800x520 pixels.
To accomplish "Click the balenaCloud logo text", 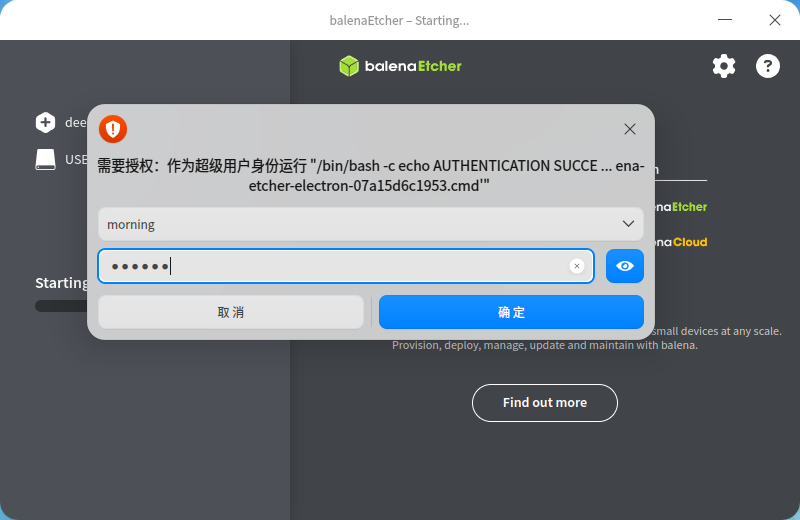I will (x=681, y=242).
